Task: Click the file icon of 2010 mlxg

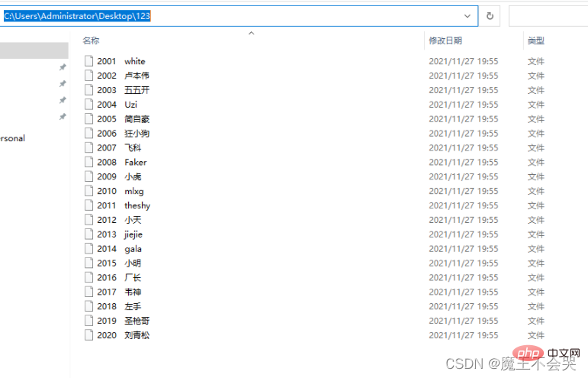Action: click(89, 191)
